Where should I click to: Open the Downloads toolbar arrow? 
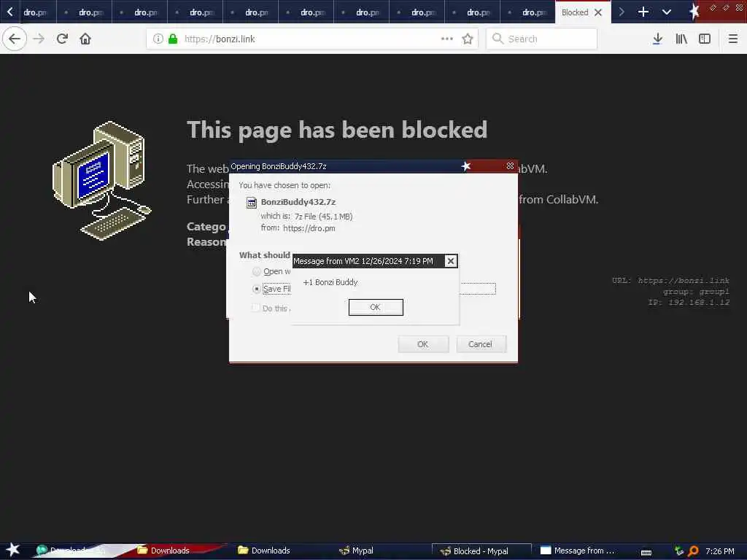657,39
